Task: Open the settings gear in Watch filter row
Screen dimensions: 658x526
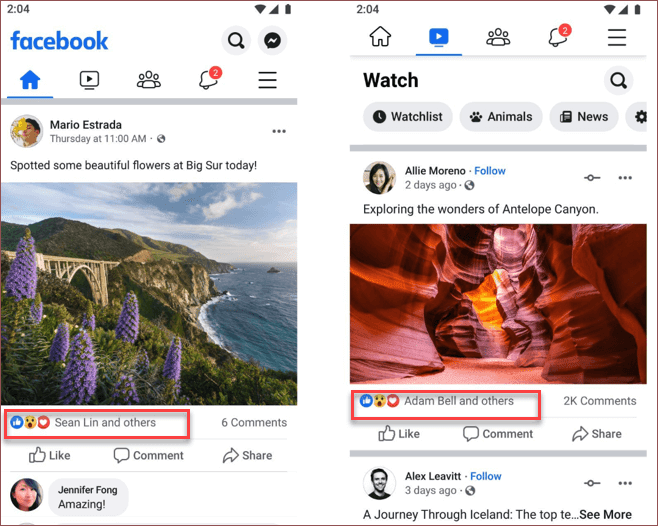Action: point(640,117)
